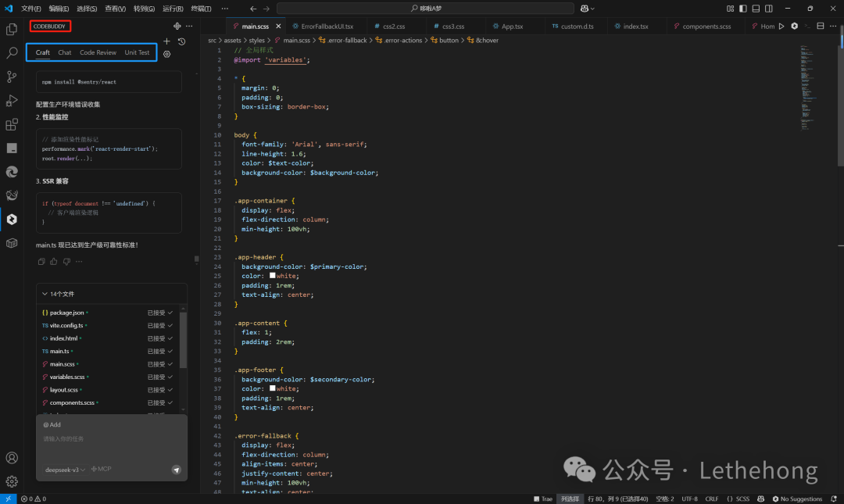Toggle the secondary side bar layout button
The width and height of the screenshot is (844, 504).
768,9
